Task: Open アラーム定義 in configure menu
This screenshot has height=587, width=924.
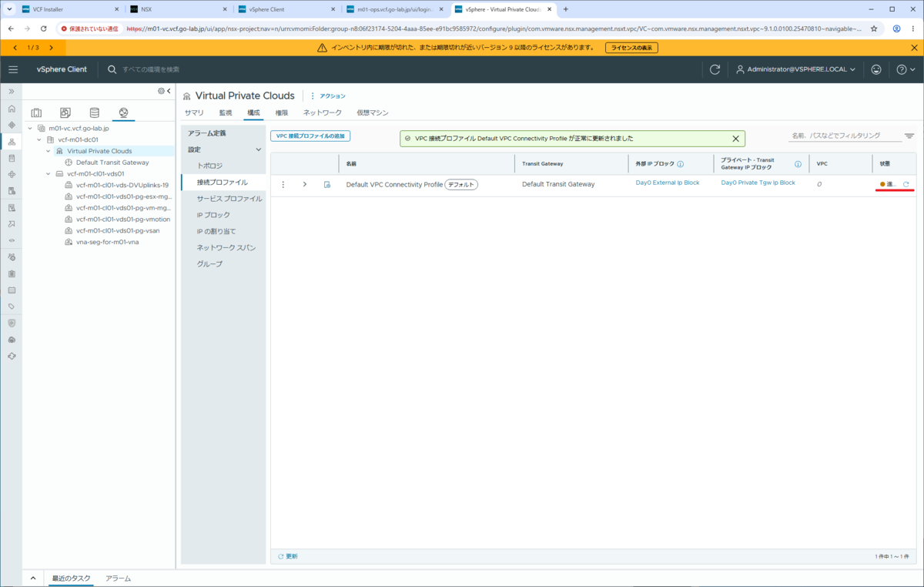Action: (x=207, y=133)
